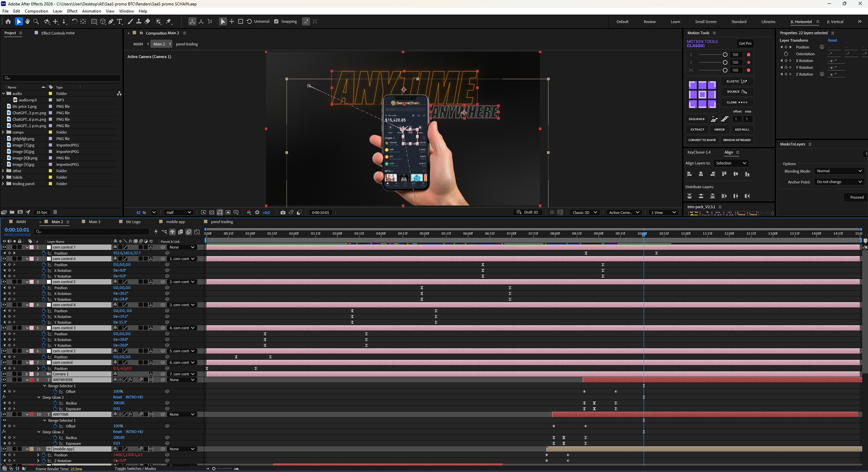The image size is (868, 472).
Task: Hide the cam control 7 layer
Action: (x=4, y=248)
